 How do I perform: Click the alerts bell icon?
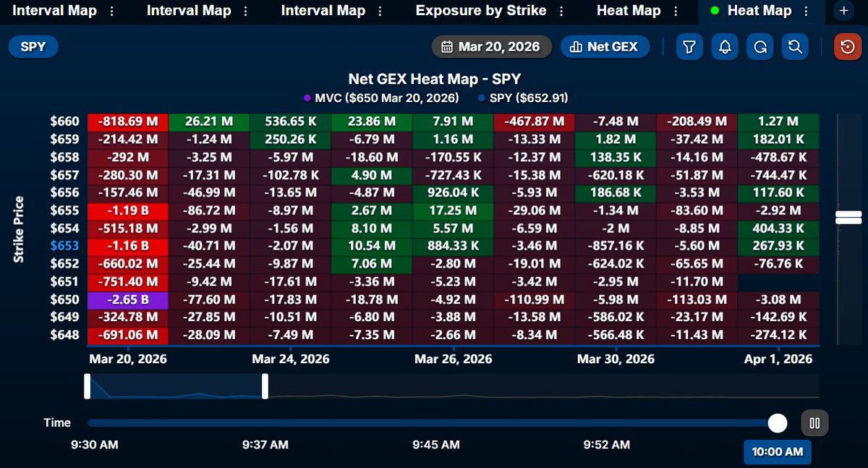(725, 47)
